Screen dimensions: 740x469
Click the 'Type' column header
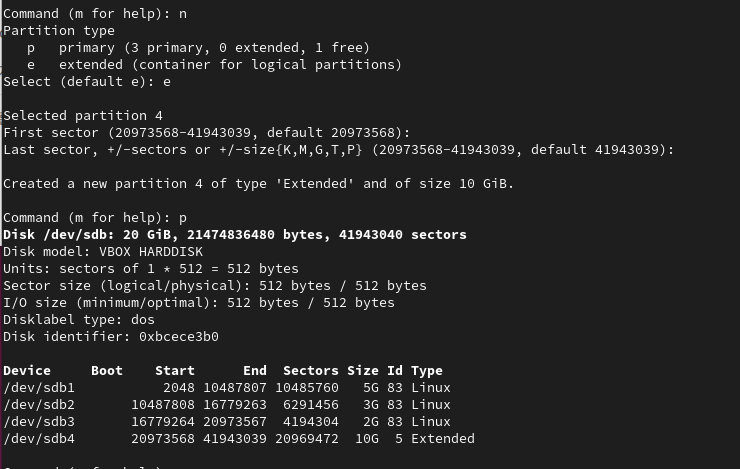pos(426,370)
